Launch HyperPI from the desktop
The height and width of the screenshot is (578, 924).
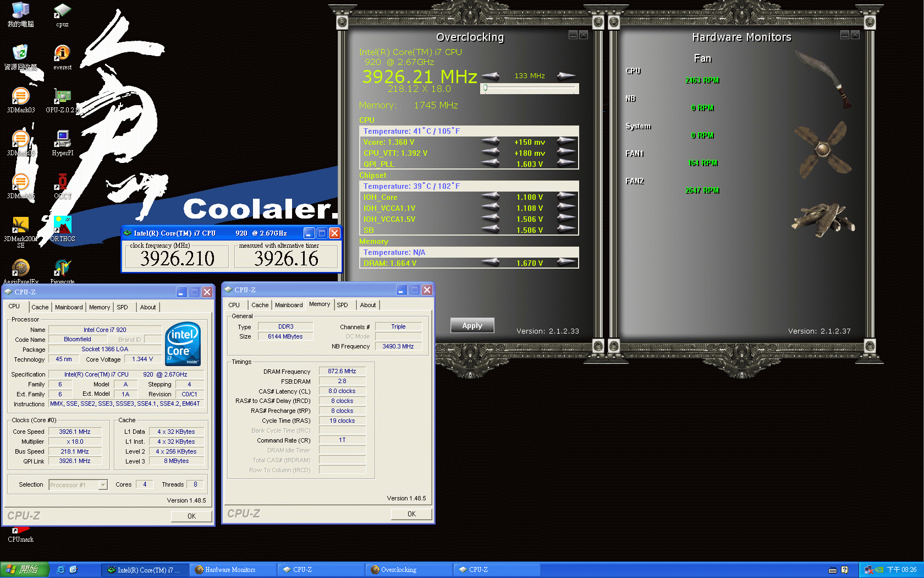point(62,143)
